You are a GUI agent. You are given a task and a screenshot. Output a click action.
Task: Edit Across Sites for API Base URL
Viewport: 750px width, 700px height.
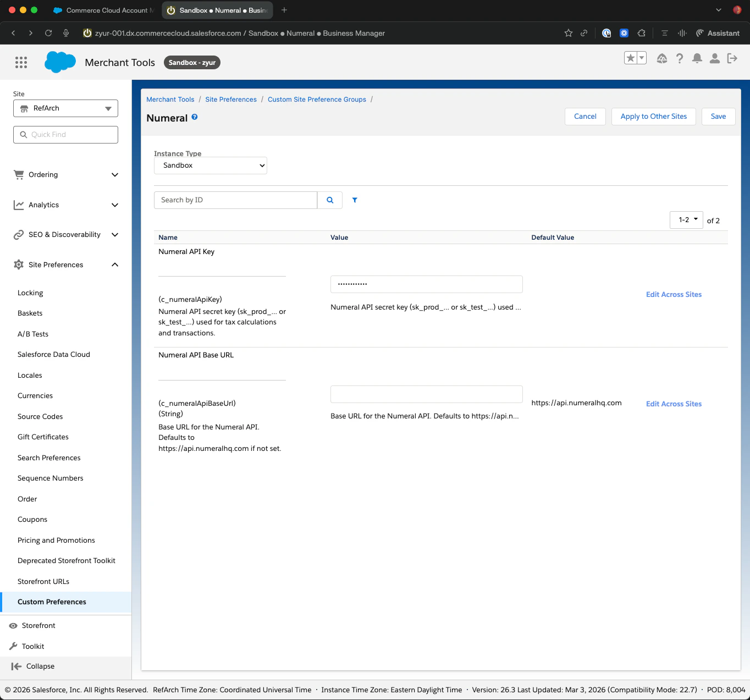(674, 404)
